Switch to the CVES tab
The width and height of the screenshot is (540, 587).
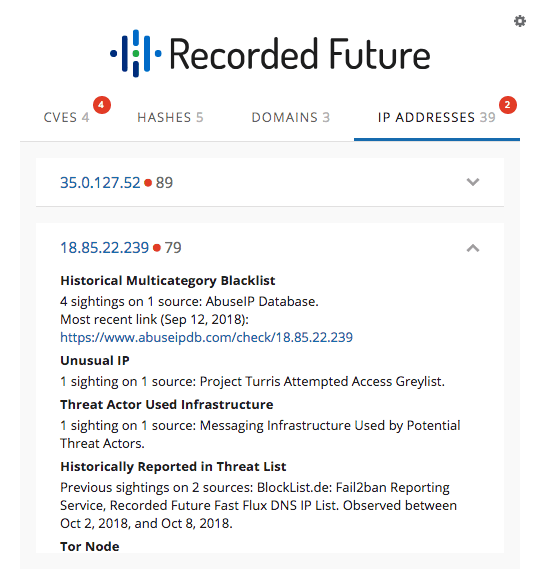tap(66, 118)
